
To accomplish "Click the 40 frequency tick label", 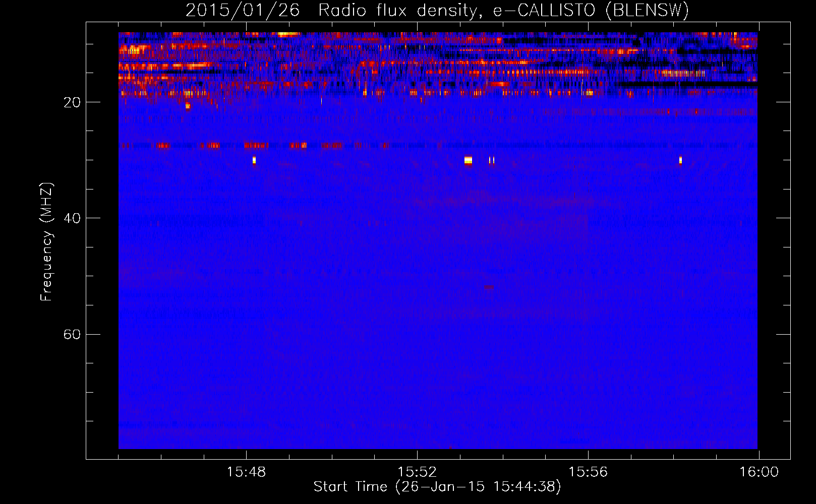I will click(x=72, y=219).
